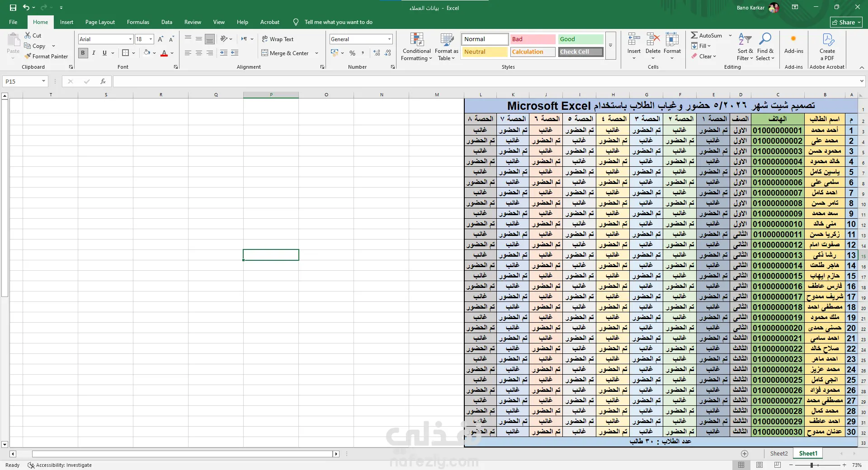The height and width of the screenshot is (470, 868).
Task: Click the Cut scissors icon
Action: 28,35
